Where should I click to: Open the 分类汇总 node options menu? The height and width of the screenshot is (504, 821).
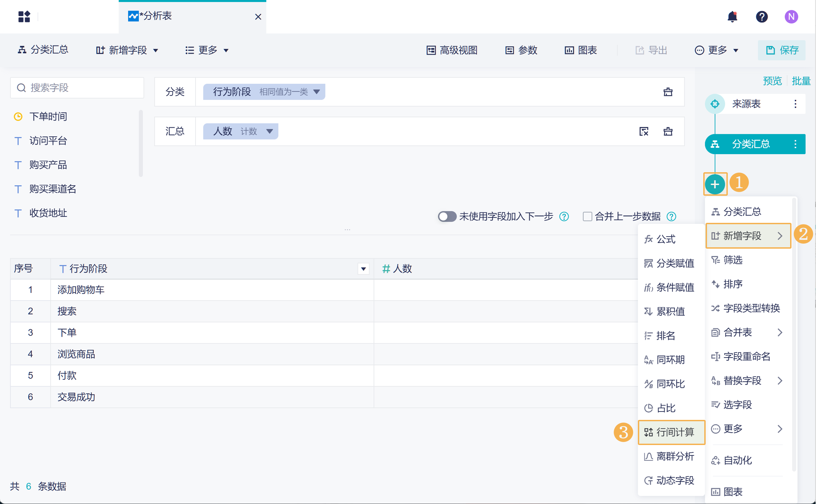(x=795, y=144)
